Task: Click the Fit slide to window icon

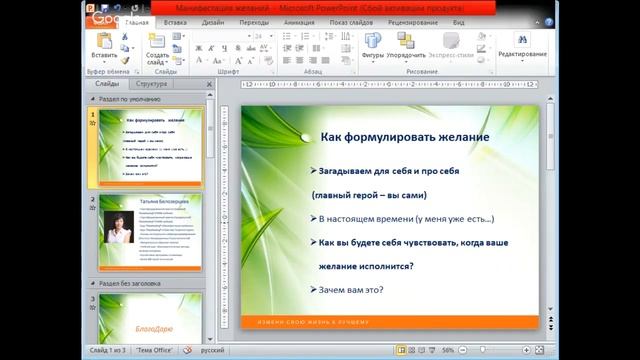Action: coord(539,350)
